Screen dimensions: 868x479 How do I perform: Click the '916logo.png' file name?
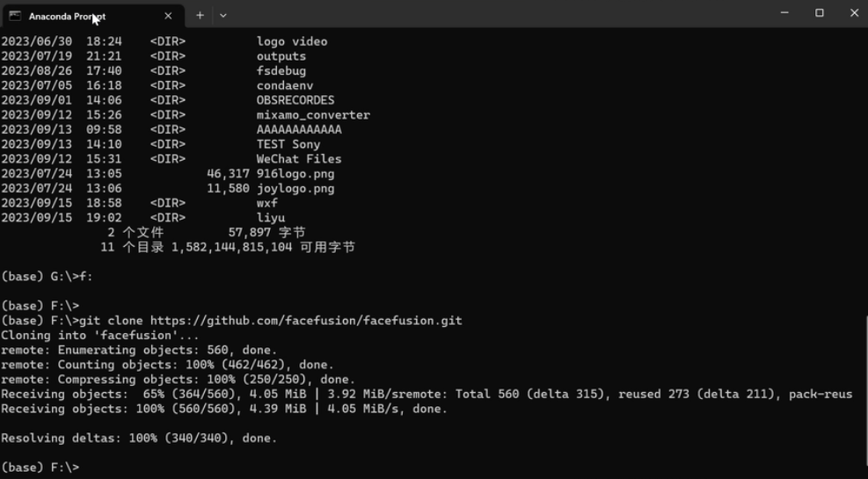pyautogui.click(x=295, y=174)
